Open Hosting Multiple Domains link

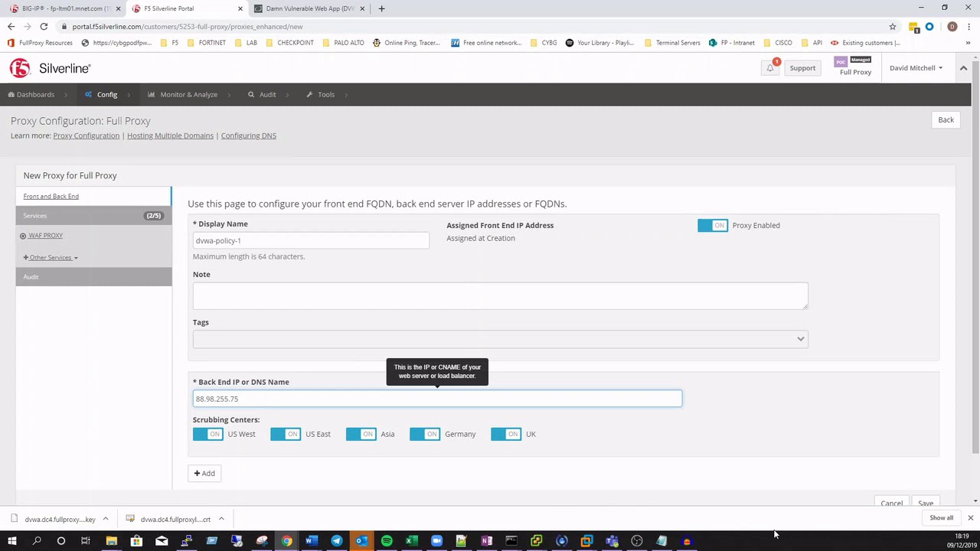(x=170, y=135)
